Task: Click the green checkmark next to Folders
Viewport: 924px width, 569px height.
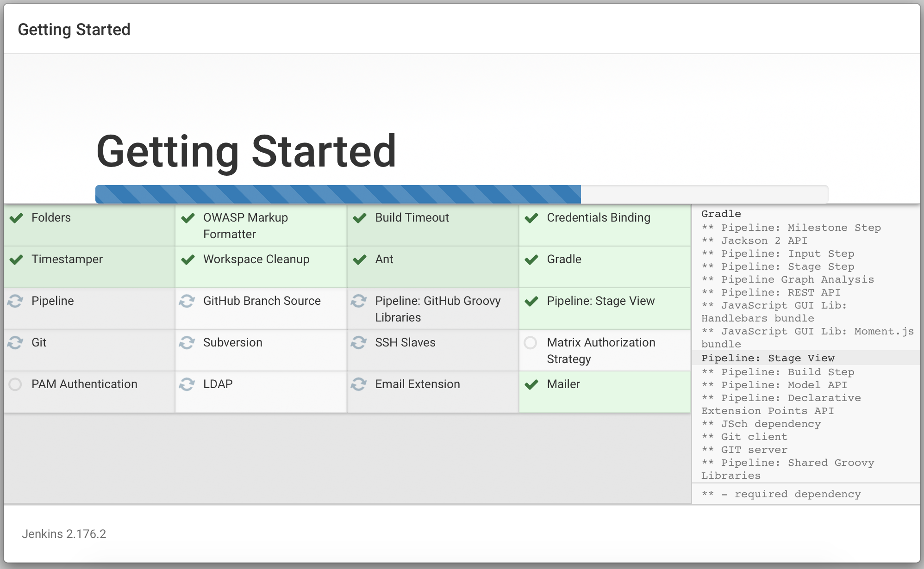Action: tap(16, 218)
